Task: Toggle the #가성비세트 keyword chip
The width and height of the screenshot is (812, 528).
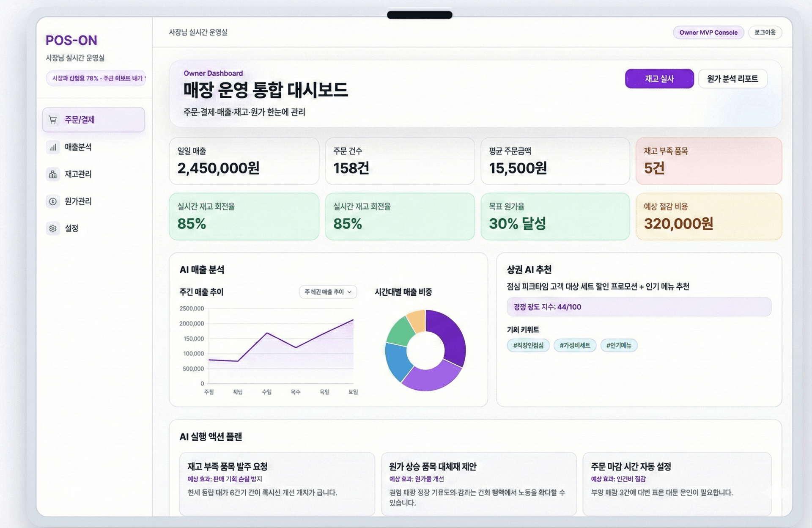Action: click(575, 345)
